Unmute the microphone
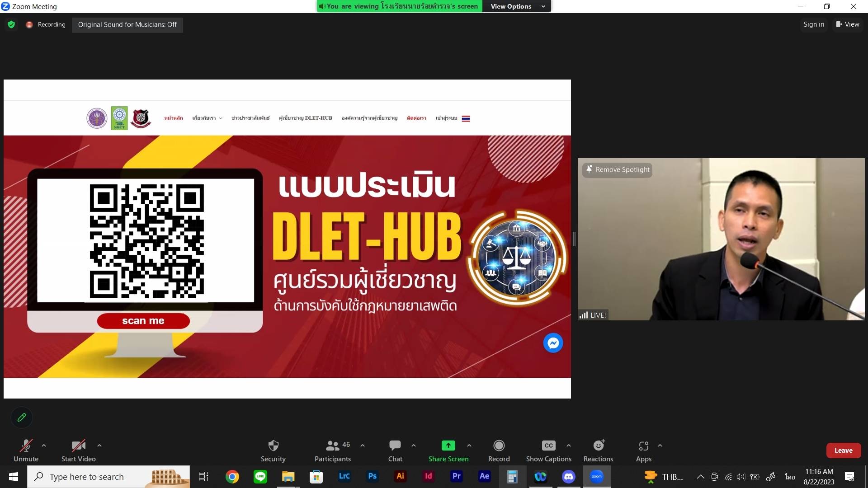 point(26,446)
